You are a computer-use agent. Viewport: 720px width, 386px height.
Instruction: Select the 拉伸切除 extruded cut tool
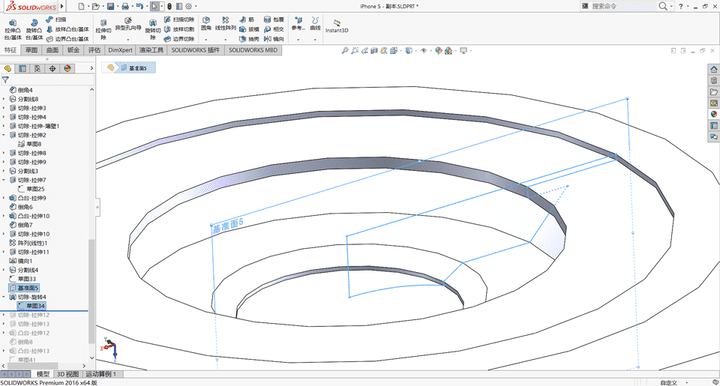tap(103, 30)
